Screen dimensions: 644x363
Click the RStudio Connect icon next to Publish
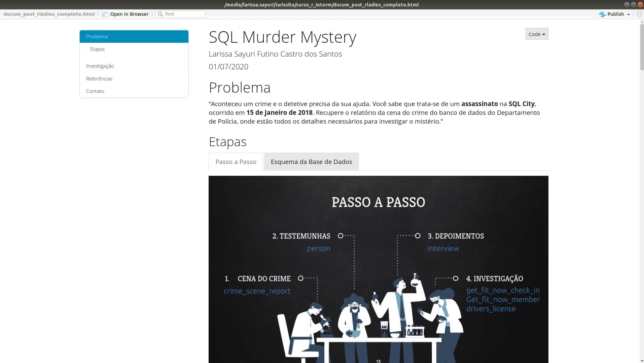pyautogui.click(x=602, y=14)
